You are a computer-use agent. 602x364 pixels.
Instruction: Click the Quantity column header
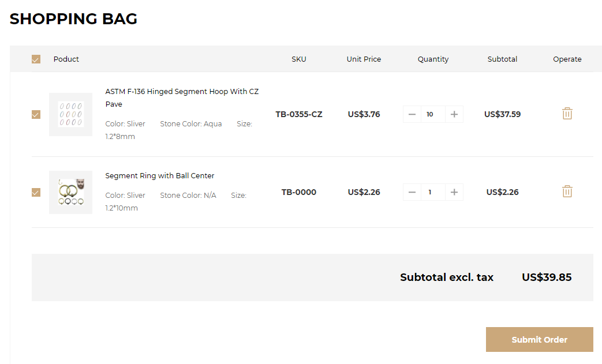click(x=433, y=59)
